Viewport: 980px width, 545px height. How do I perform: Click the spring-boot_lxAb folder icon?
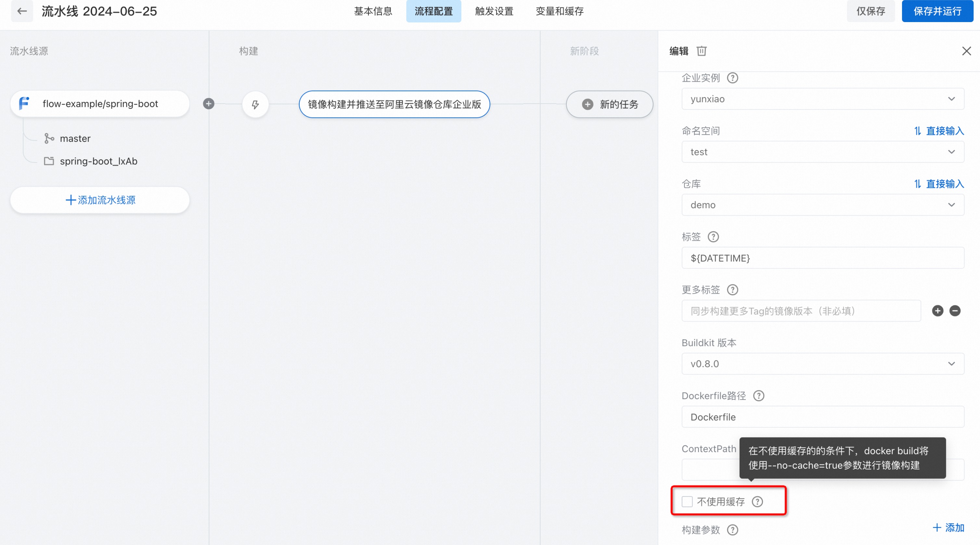point(49,161)
